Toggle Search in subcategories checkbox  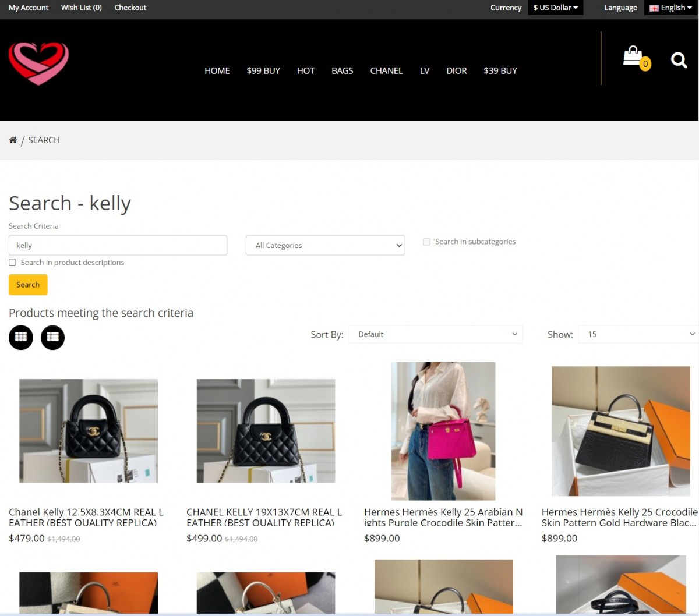click(x=426, y=242)
